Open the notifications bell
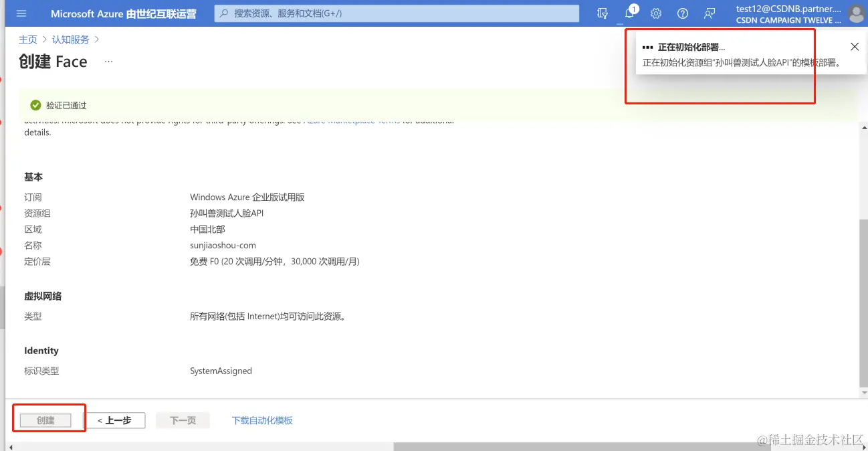This screenshot has width=868, height=451. tap(629, 13)
